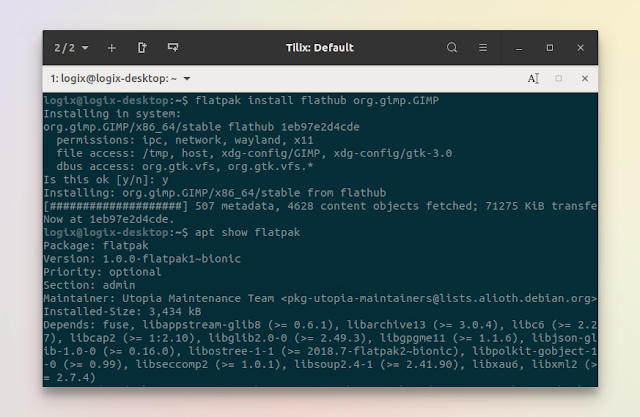Screen dimensions: 640x417
Task: Click the flatpak install flathub org.gimp.GIMP command
Action: (x=317, y=100)
